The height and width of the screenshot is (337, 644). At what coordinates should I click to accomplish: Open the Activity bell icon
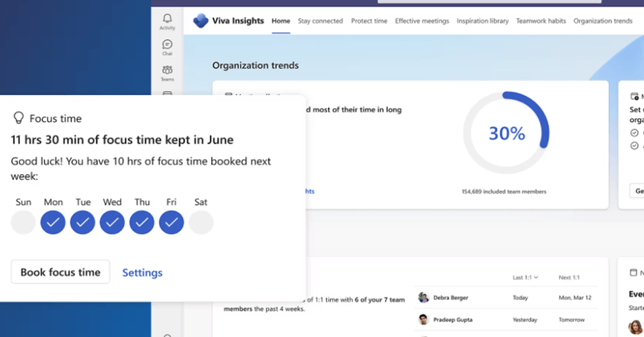[x=167, y=19]
